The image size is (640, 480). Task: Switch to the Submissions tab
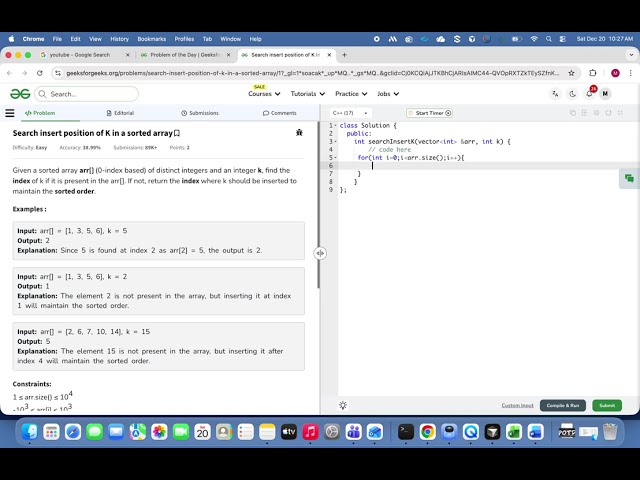(x=200, y=113)
